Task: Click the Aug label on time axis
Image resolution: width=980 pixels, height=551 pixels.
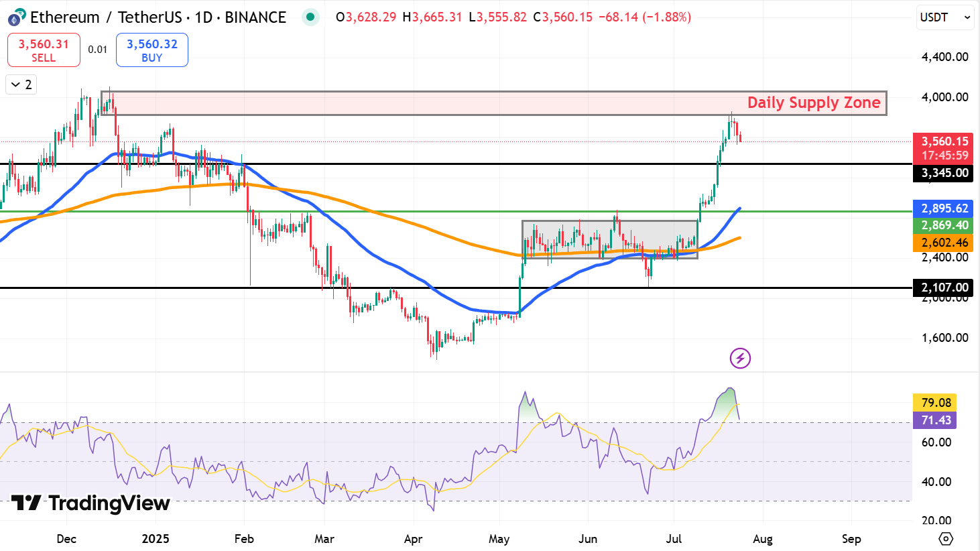Action: [x=763, y=539]
